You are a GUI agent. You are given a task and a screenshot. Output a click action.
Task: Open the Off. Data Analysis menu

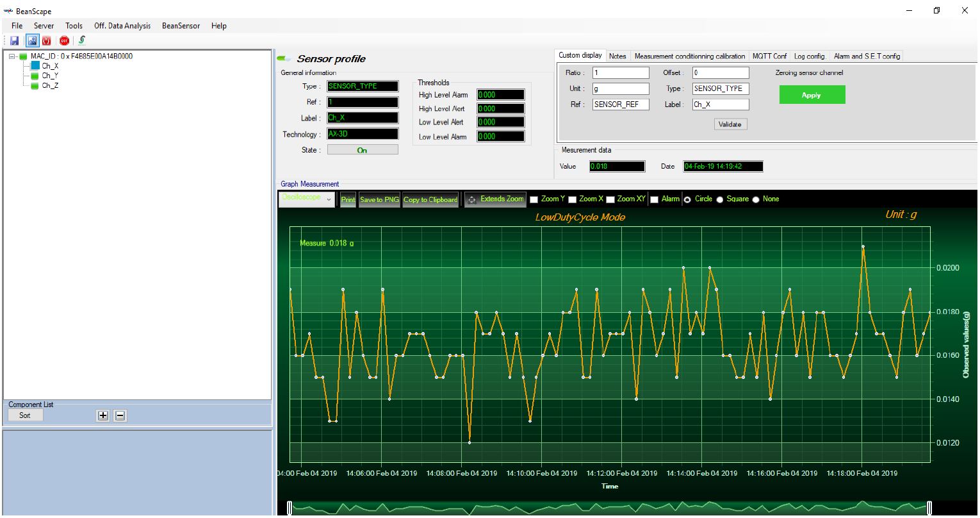click(122, 26)
